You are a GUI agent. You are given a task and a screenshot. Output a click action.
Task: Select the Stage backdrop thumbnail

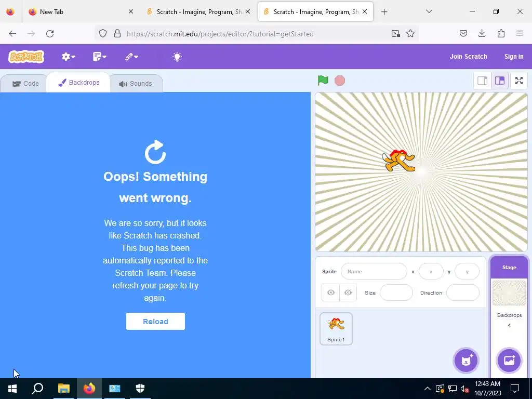[509, 293]
